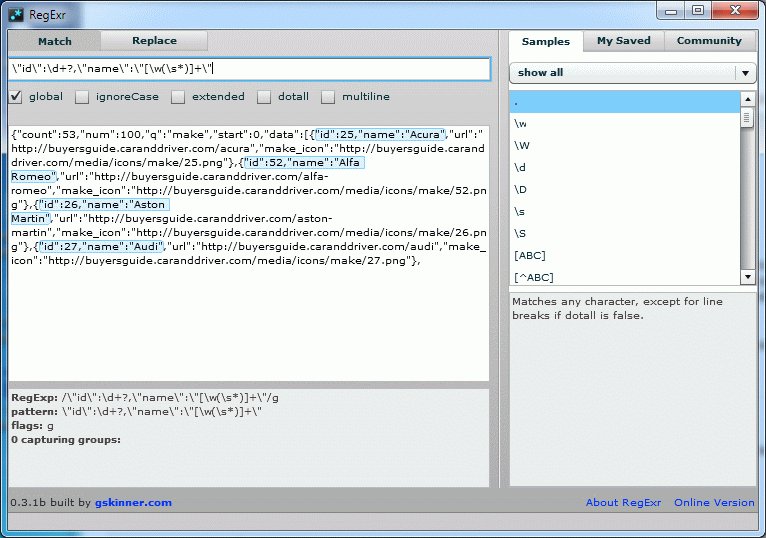Click the highlighted match "id":26 Aston
Image resolution: width=766 pixels, height=538 pixels.
click(104, 204)
